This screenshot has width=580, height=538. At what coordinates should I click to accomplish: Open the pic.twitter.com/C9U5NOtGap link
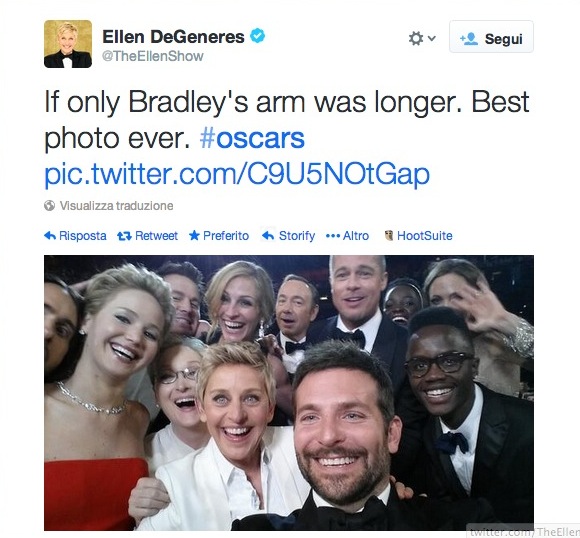(237, 174)
